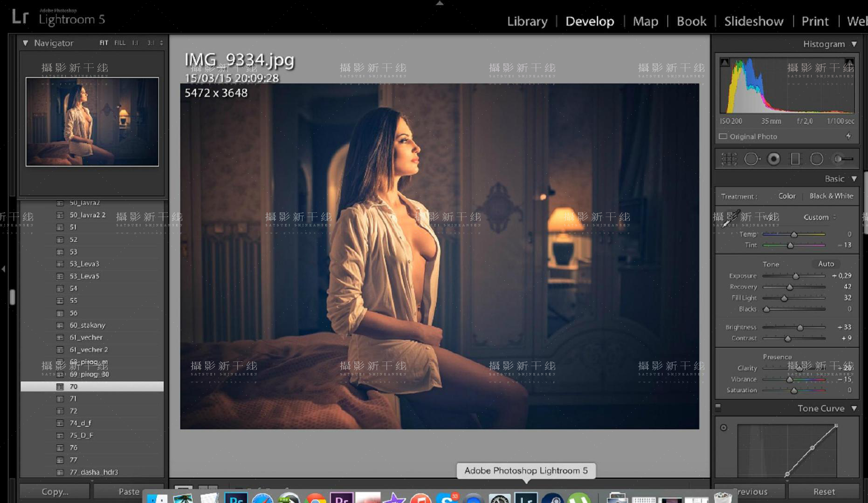This screenshot has height=503, width=868.
Task: Open iTunes from the Dock
Action: [420, 498]
